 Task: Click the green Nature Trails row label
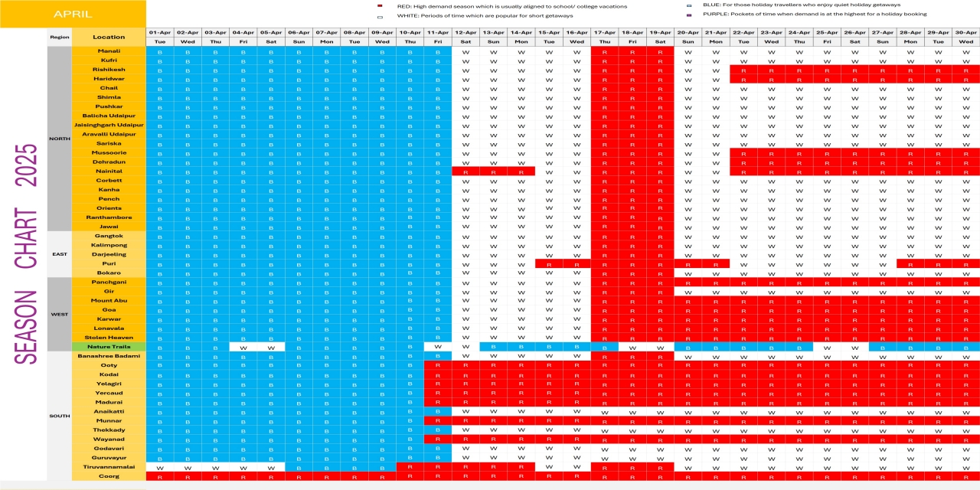click(108, 346)
